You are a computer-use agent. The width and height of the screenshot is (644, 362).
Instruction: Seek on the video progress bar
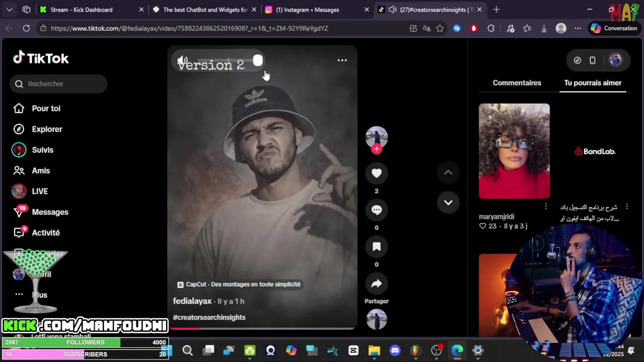tap(262, 328)
